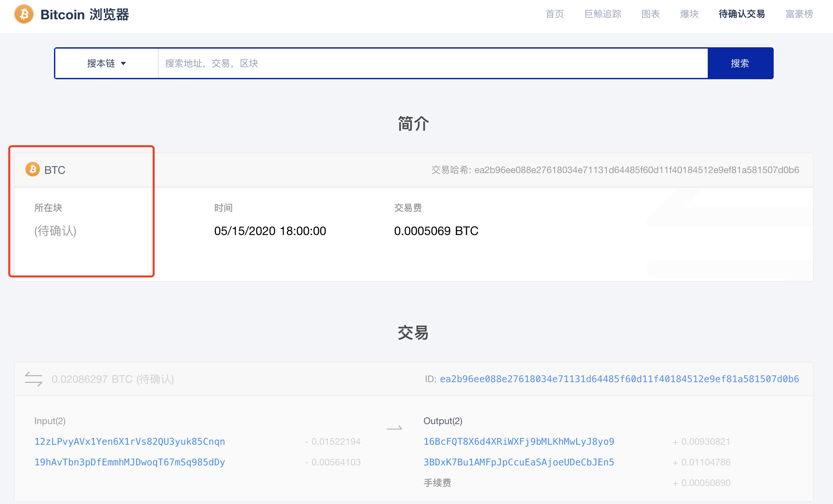This screenshot has width=833, height=504.
Task: Click the input amount - 0.00564103
Action: [x=333, y=462]
